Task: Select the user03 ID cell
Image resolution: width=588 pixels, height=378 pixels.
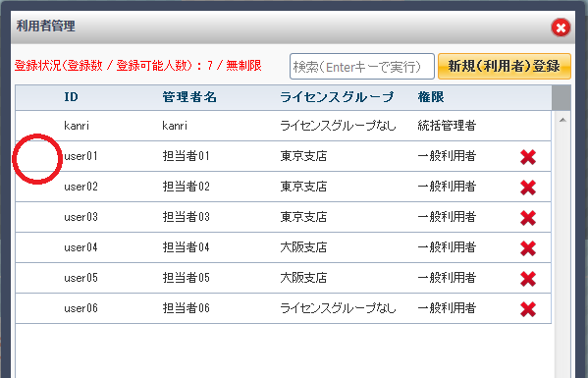Action: pyautogui.click(x=81, y=217)
